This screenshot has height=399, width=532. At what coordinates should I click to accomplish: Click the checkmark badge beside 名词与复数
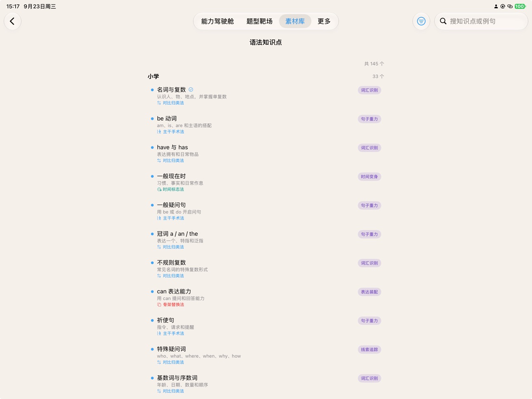(x=191, y=90)
